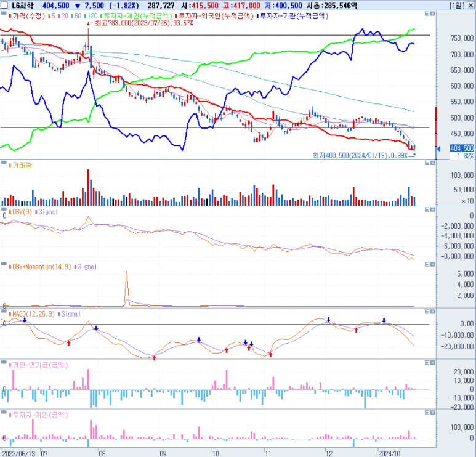476x457 pixels.
Task: Close the OBV+Momentum indicator panel
Action: pos(433,264)
